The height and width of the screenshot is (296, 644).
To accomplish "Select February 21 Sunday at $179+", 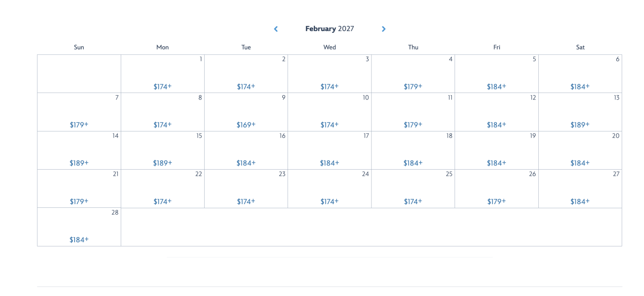I will pos(79,189).
